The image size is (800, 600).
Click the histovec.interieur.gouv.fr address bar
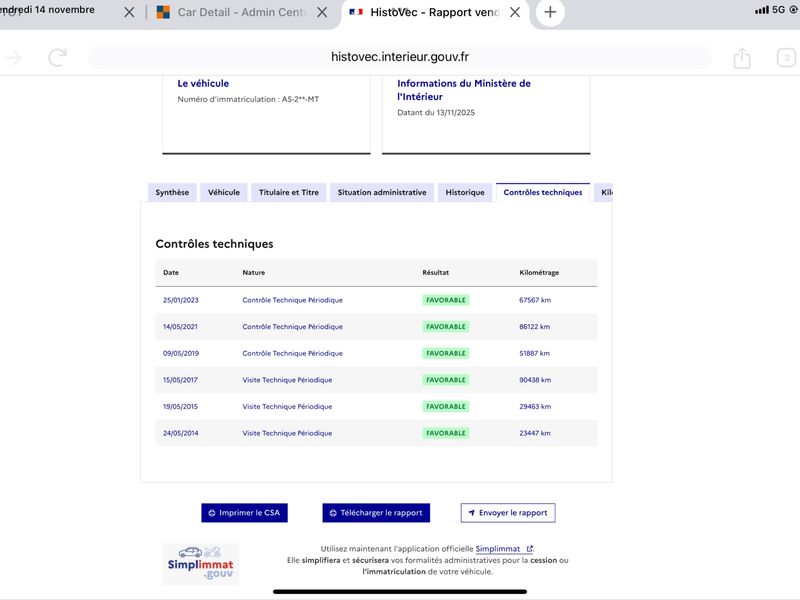pyautogui.click(x=400, y=57)
